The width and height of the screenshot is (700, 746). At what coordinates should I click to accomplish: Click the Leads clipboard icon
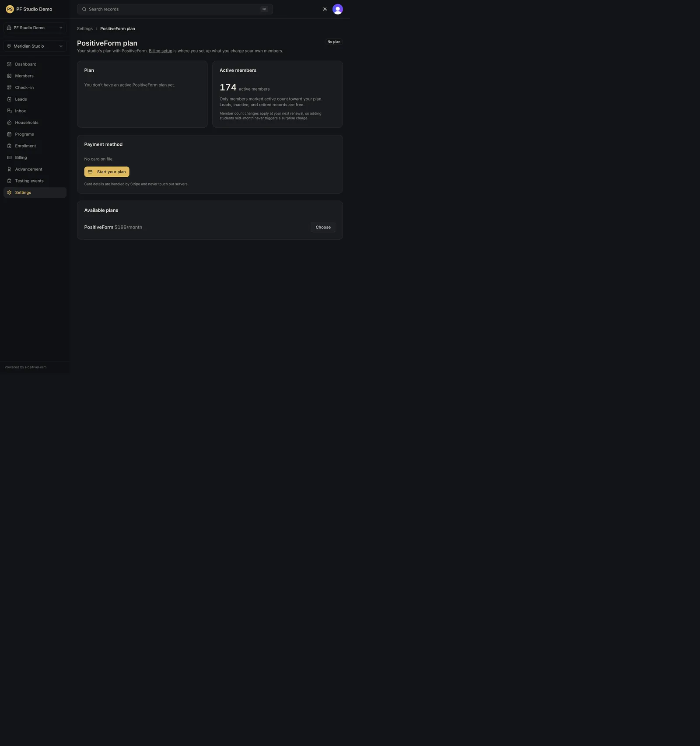pyautogui.click(x=9, y=99)
